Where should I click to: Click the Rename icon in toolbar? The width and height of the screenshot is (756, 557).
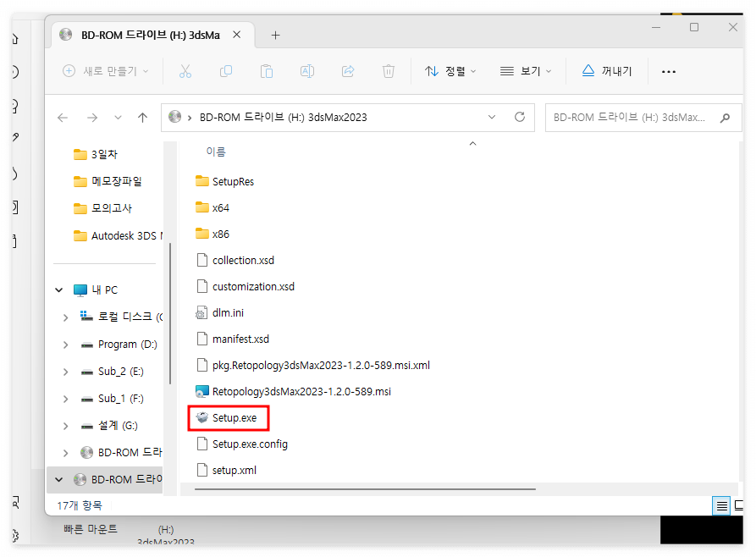307,71
